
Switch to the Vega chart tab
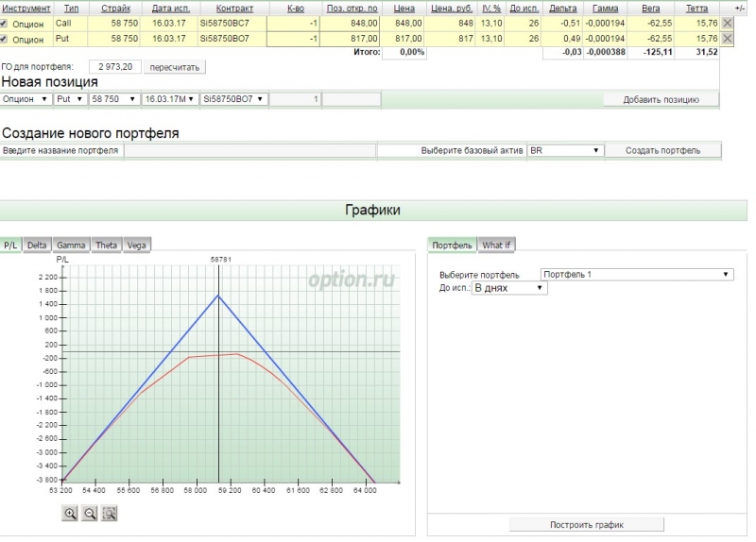(x=136, y=246)
